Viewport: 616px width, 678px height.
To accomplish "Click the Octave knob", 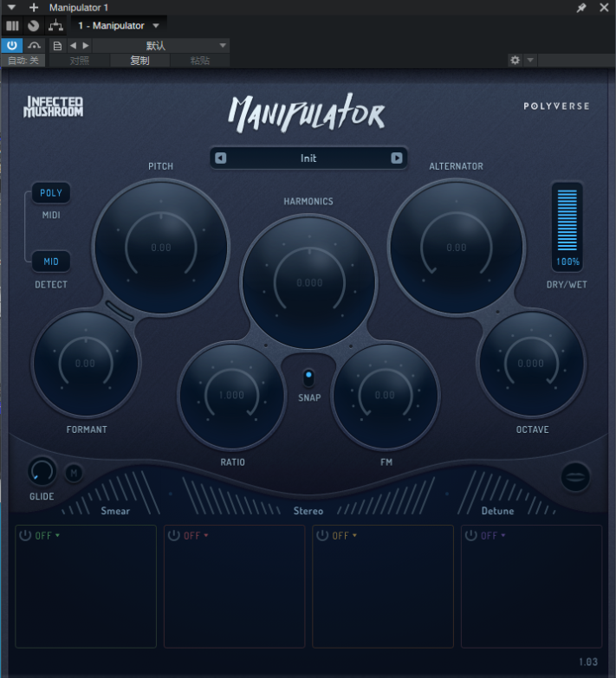I will point(531,363).
